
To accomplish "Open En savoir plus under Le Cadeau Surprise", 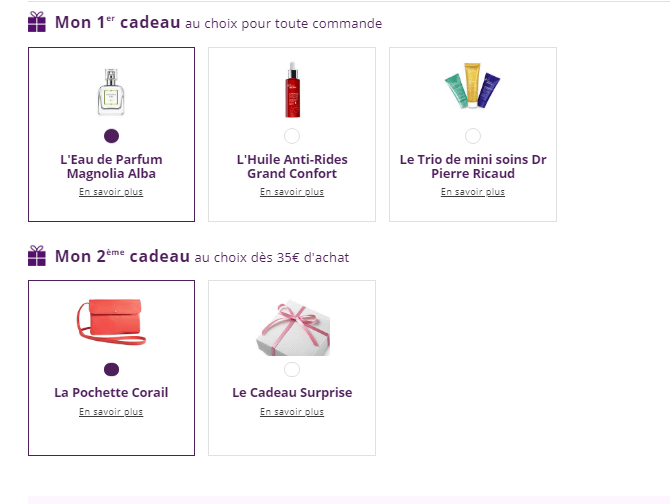I will coord(292,412).
